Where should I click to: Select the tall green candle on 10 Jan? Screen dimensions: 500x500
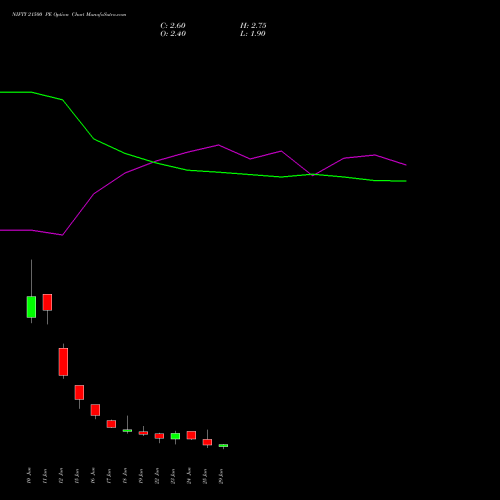tap(31, 307)
